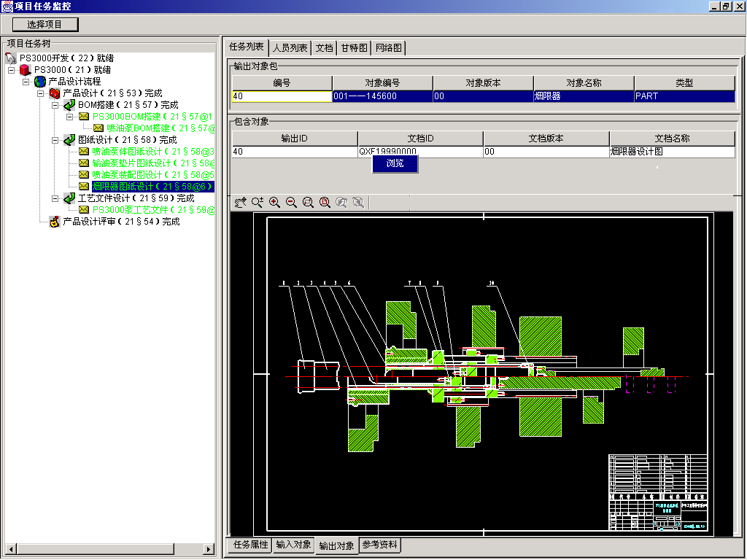Select the 喷油泵装配图设计 tree item
Image resolution: width=747 pixels, height=560 pixels.
[x=153, y=175]
